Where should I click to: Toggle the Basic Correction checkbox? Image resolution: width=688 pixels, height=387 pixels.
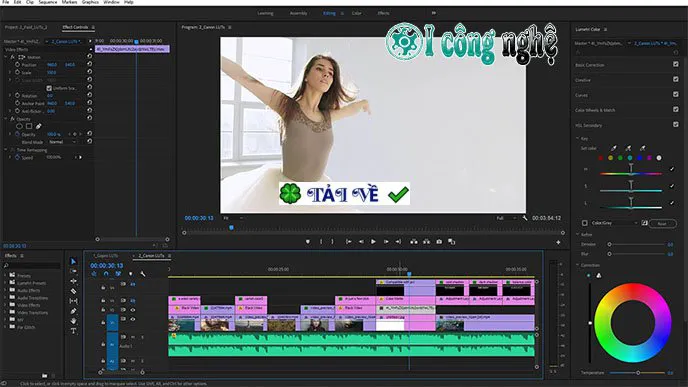point(676,64)
